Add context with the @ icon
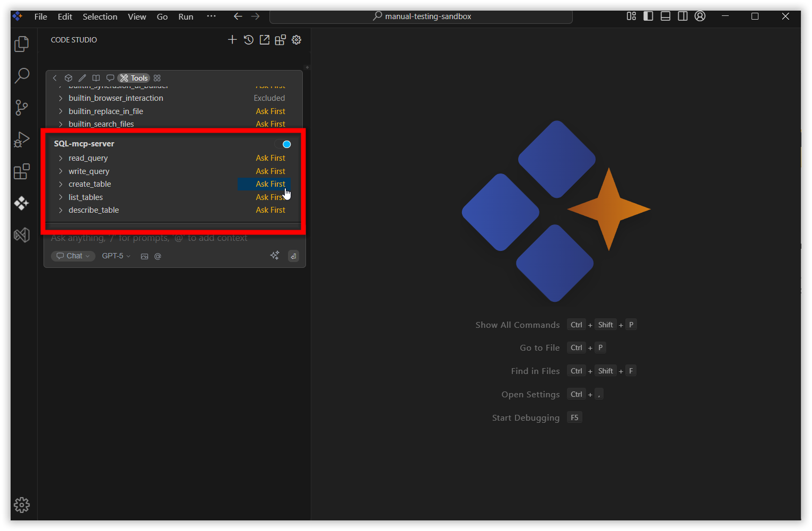 click(158, 256)
